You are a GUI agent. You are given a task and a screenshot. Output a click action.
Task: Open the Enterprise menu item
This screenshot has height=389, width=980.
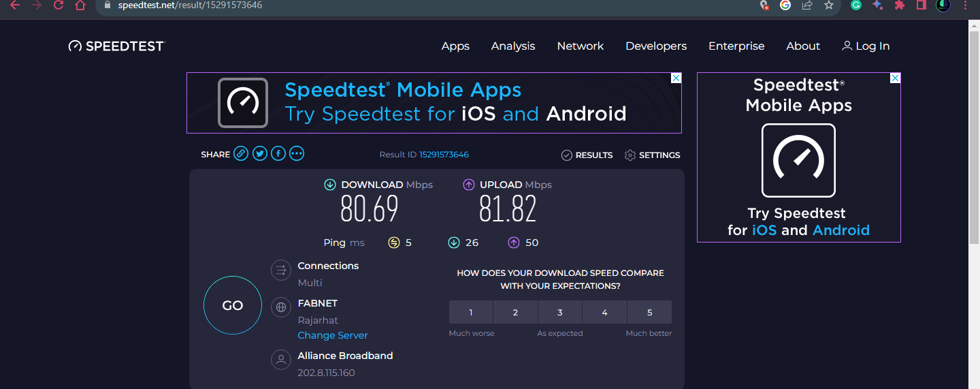pyautogui.click(x=736, y=46)
